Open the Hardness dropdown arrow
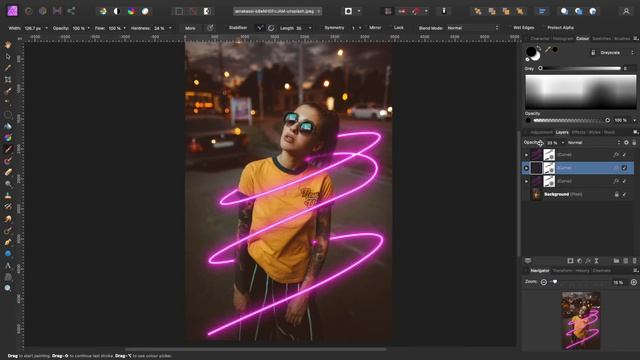 [x=170, y=28]
